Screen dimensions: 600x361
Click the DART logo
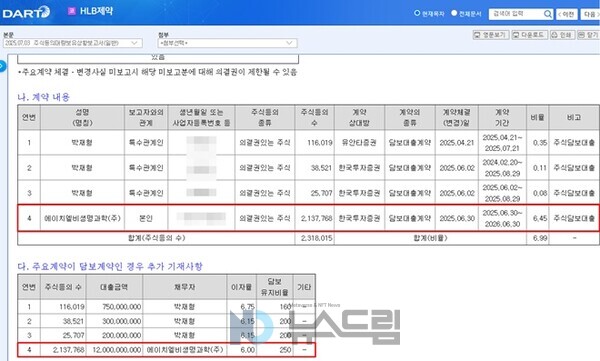(26, 12)
